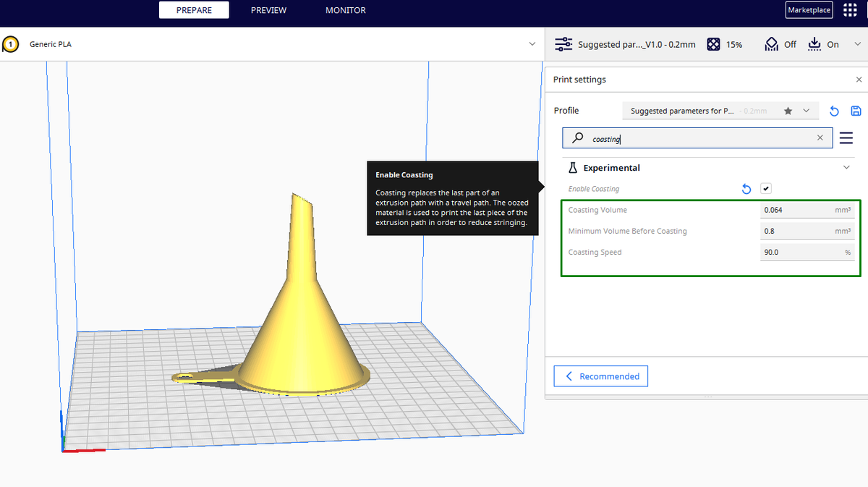Click the infill density icon showing 15%
The width and height of the screenshot is (868, 487).
pos(713,44)
